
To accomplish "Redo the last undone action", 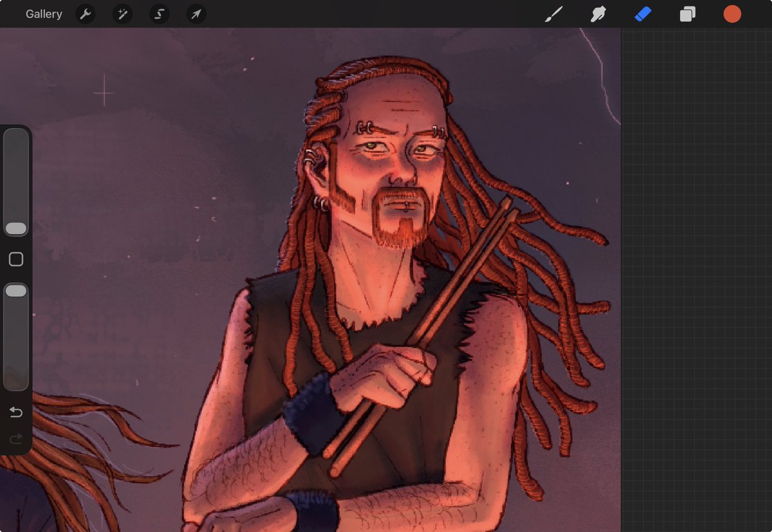I will [16, 439].
